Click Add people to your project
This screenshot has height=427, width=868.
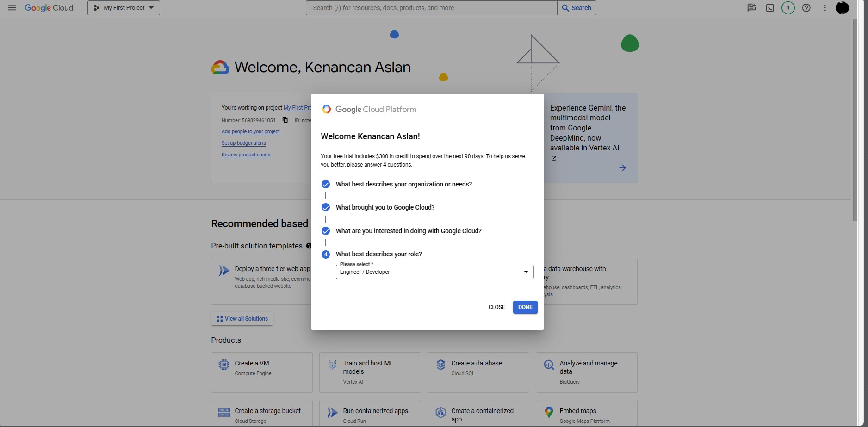(x=250, y=131)
